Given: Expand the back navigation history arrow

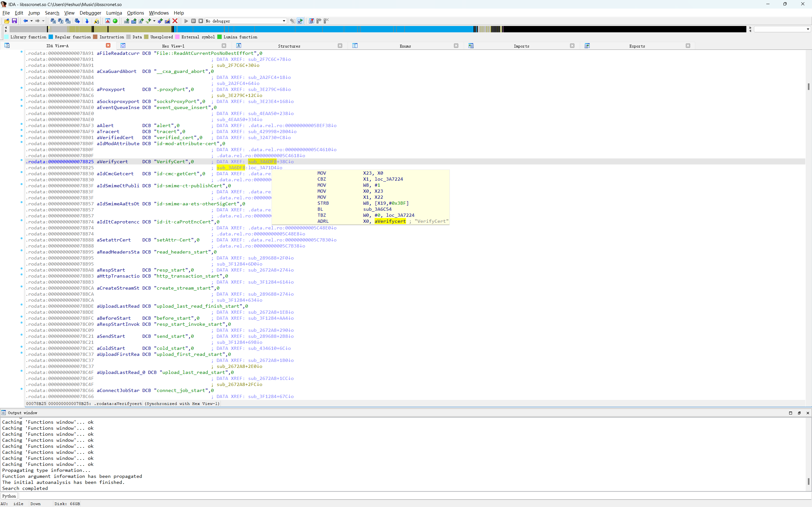Looking at the screenshot, I should point(31,21).
